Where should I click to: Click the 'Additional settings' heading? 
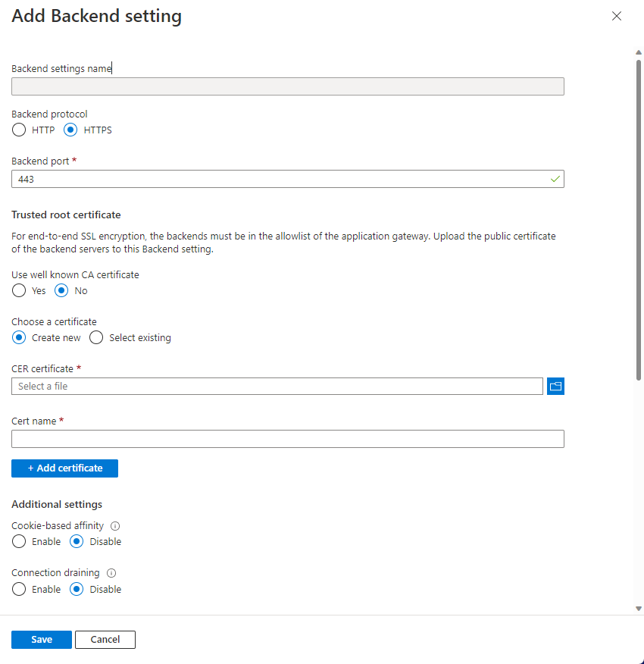coord(57,504)
